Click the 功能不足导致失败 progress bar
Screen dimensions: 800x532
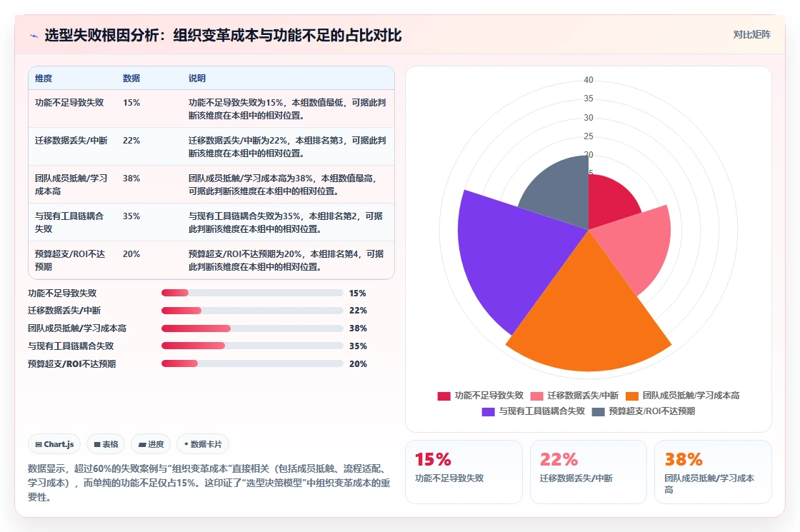pyautogui.click(x=252, y=293)
